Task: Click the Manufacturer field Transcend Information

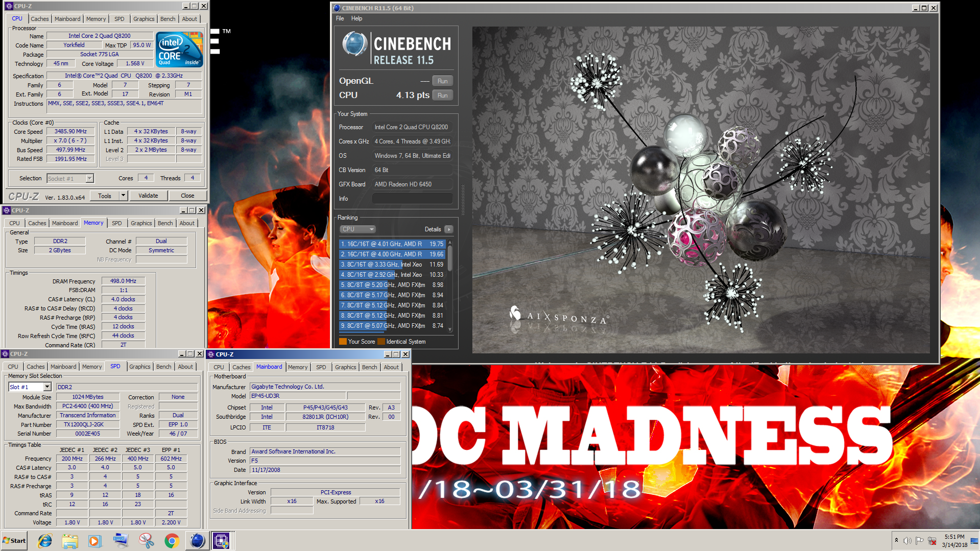Action: (88, 415)
